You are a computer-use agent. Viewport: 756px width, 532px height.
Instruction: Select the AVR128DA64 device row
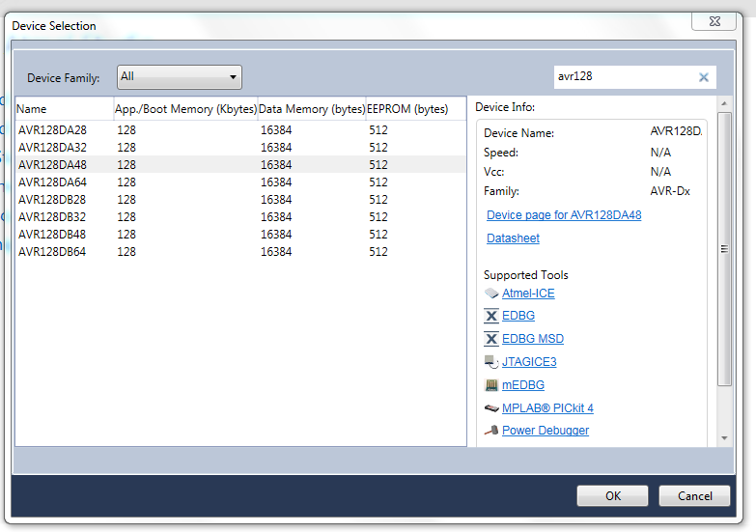[x=240, y=182]
